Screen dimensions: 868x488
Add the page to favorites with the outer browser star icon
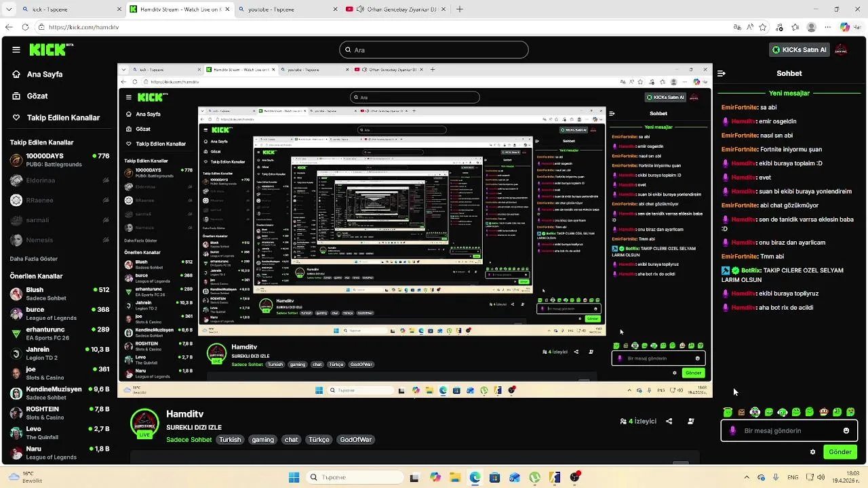763,27
